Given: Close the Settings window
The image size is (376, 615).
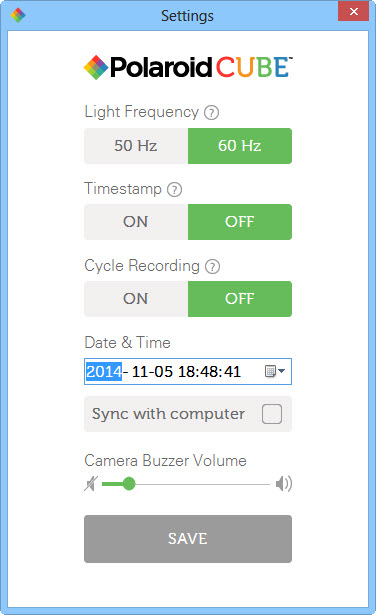Looking at the screenshot, I should [x=354, y=12].
